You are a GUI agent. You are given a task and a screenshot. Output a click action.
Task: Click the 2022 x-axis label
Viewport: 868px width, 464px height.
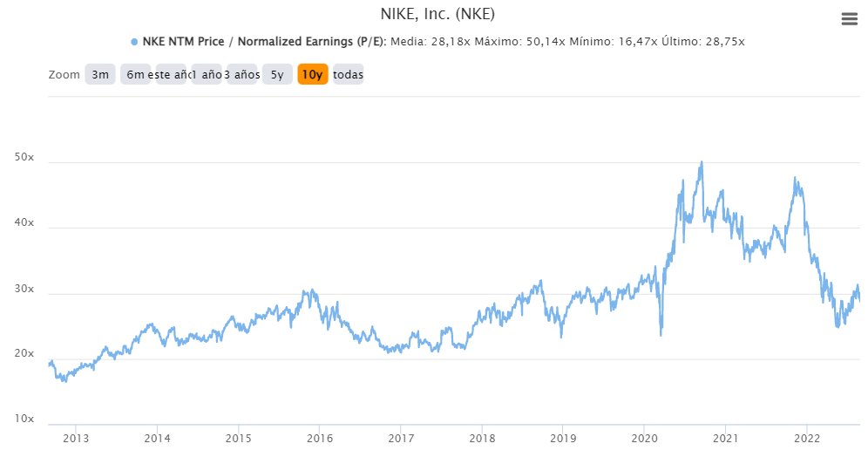pos(807,439)
